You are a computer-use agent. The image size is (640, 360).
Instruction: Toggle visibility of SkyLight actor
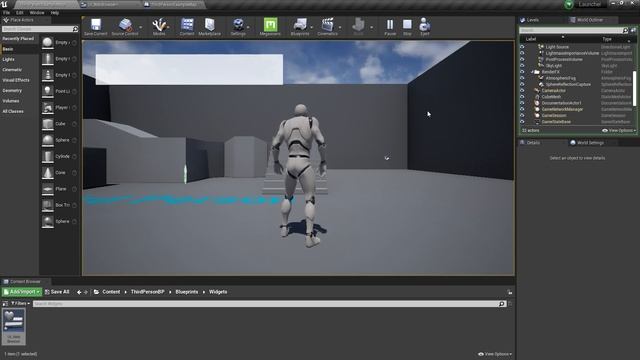[x=522, y=65]
